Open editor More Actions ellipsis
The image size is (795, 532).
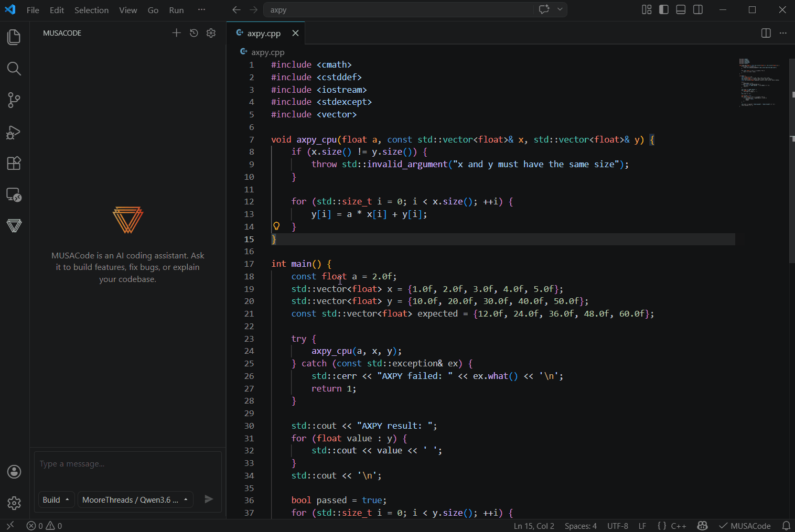click(x=783, y=33)
